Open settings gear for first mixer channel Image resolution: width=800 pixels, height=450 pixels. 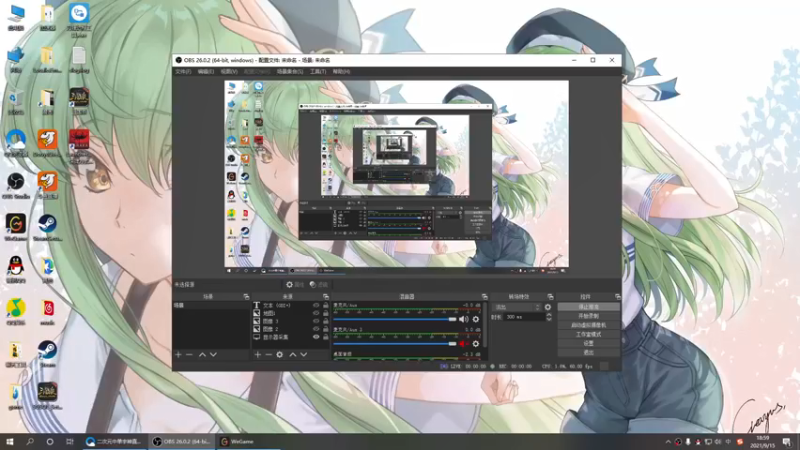(476, 319)
